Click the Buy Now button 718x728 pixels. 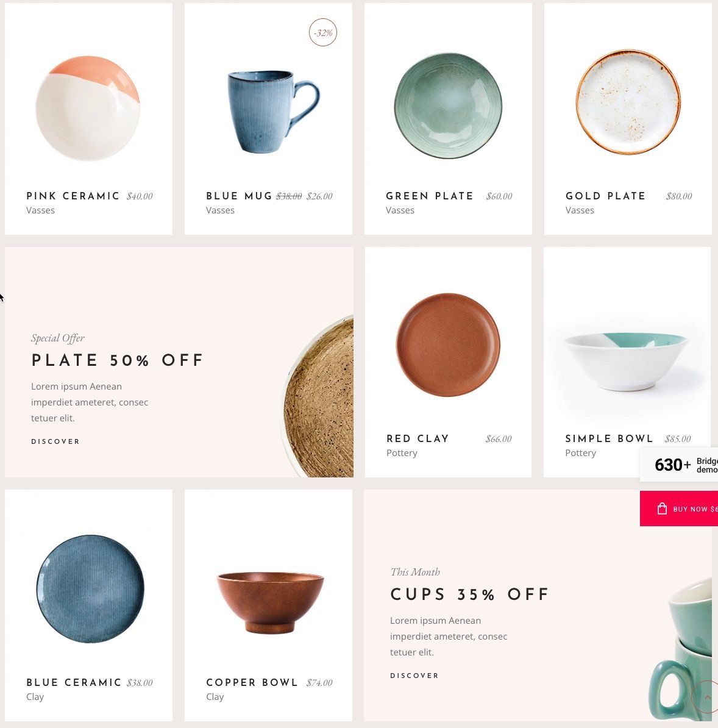(679, 509)
